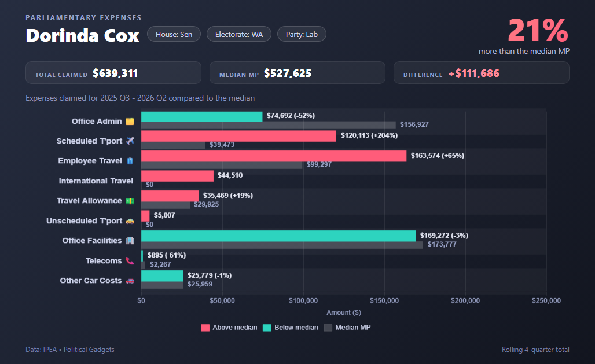Click the $169,272 (-3%) value label

point(444,236)
